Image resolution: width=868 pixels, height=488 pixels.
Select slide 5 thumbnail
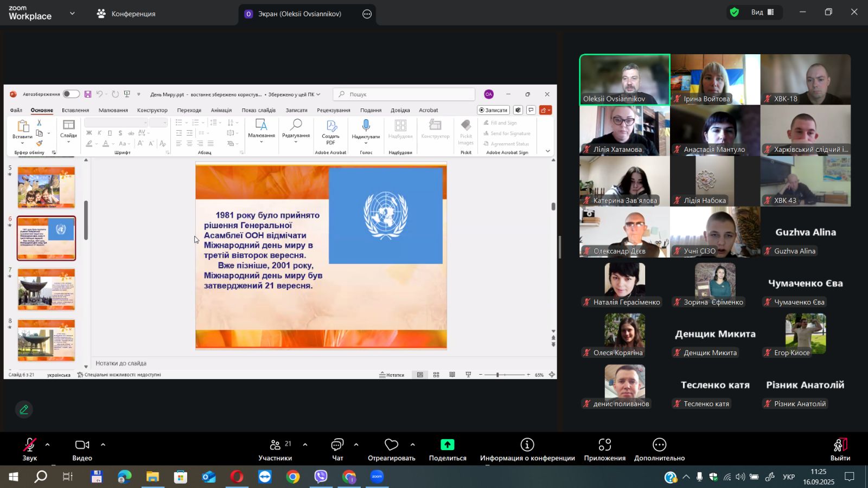[x=46, y=187]
